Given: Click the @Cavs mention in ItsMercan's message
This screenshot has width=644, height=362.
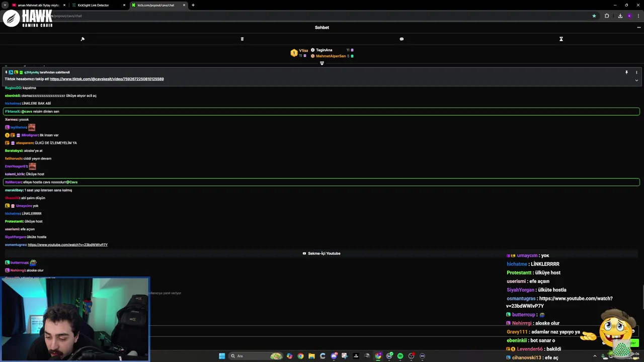Looking at the screenshot, I should coord(72,182).
